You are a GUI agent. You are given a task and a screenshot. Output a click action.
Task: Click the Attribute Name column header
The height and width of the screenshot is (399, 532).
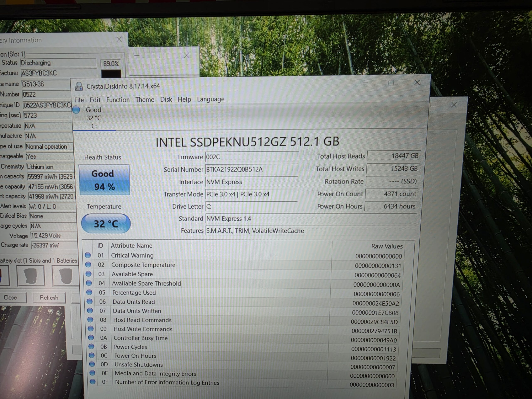220,246
